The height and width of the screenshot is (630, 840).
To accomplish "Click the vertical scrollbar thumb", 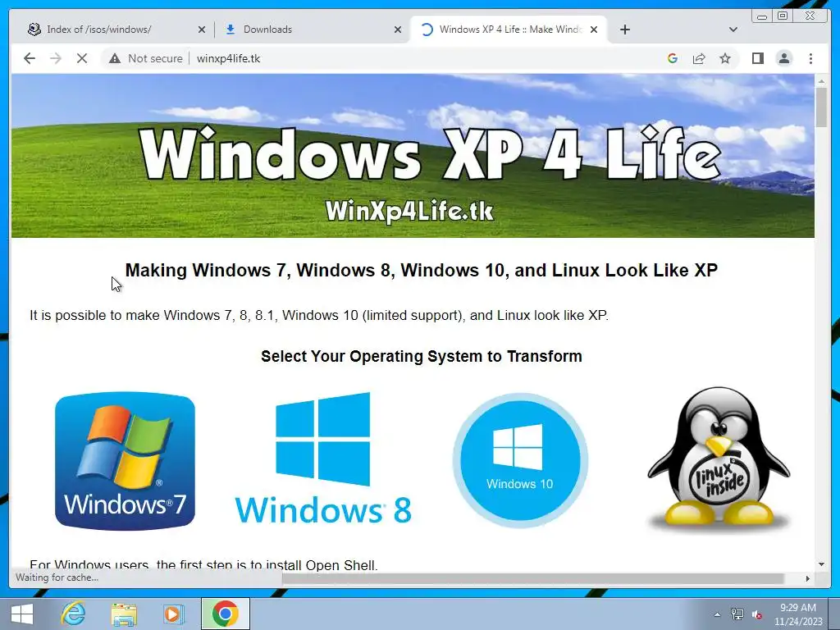I will (x=821, y=107).
